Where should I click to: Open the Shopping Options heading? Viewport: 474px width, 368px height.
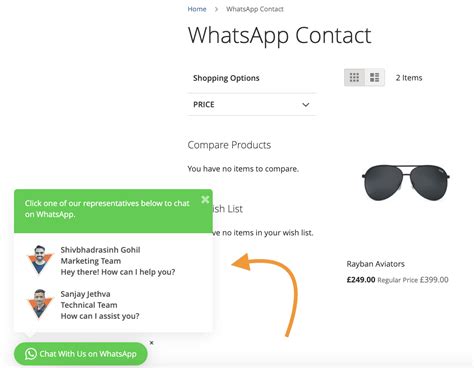pyautogui.click(x=226, y=78)
